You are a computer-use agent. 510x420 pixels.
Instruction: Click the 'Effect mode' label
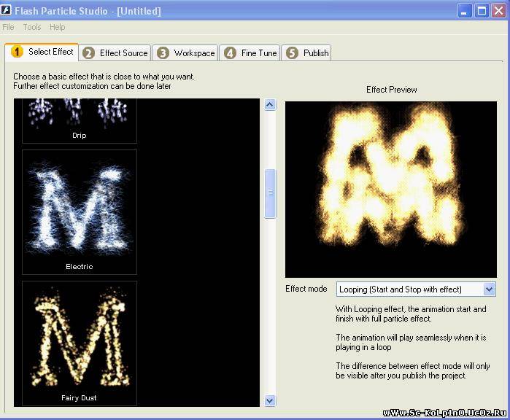point(306,289)
